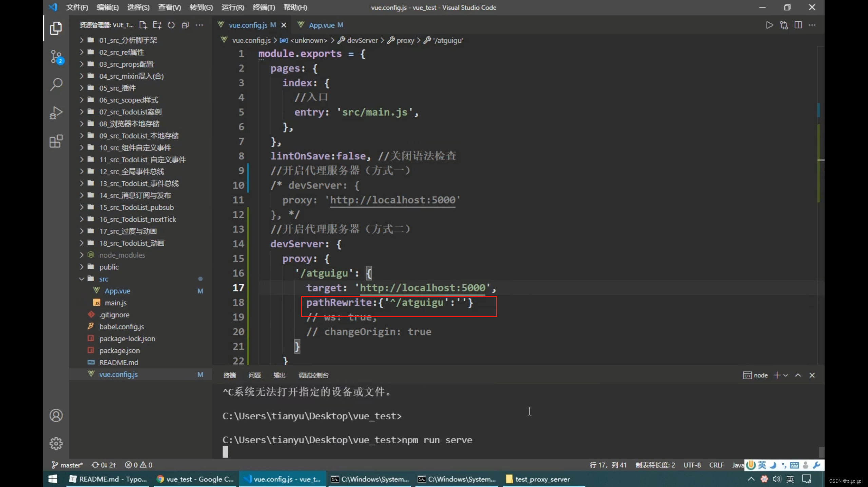Open the Run and Debug view

click(56, 113)
